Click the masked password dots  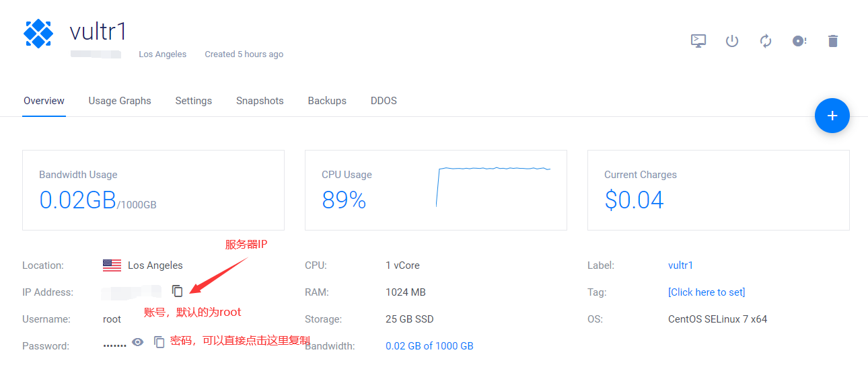114,345
